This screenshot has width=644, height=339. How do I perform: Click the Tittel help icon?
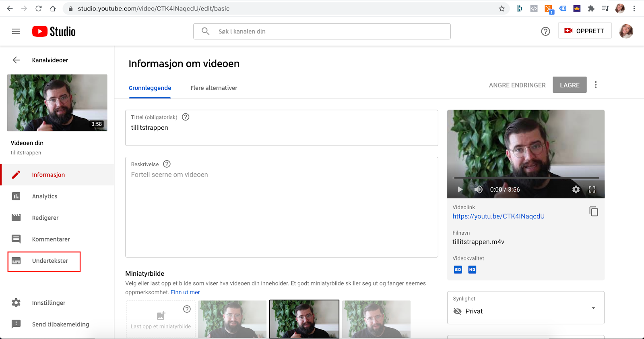coord(186,117)
